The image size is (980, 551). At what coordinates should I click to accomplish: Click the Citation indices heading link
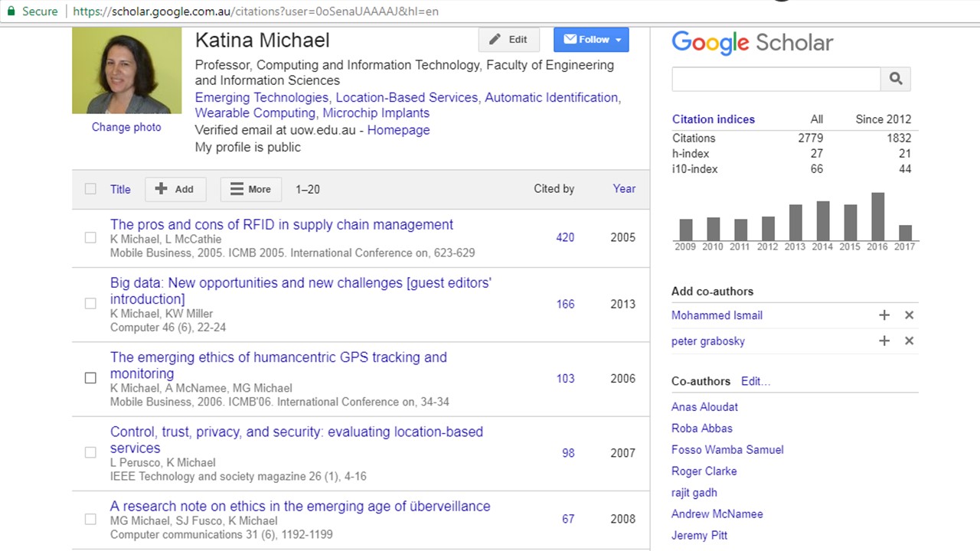click(x=714, y=119)
